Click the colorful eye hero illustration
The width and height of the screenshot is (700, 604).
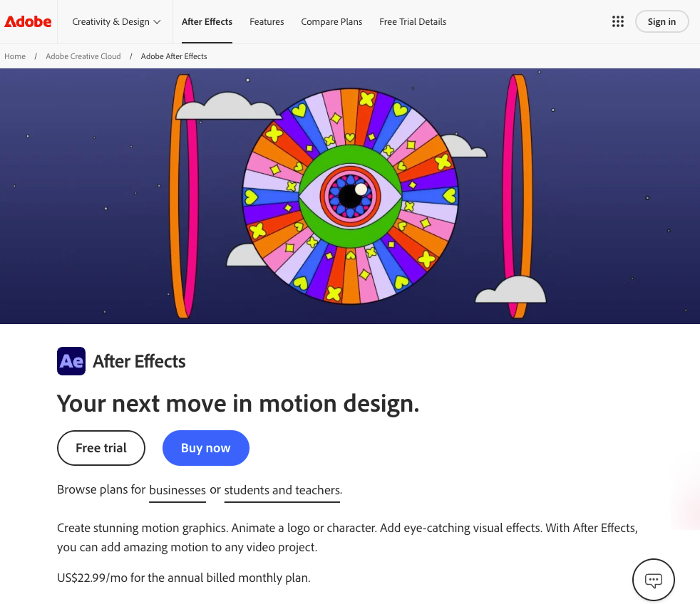(x=350, y=197)
